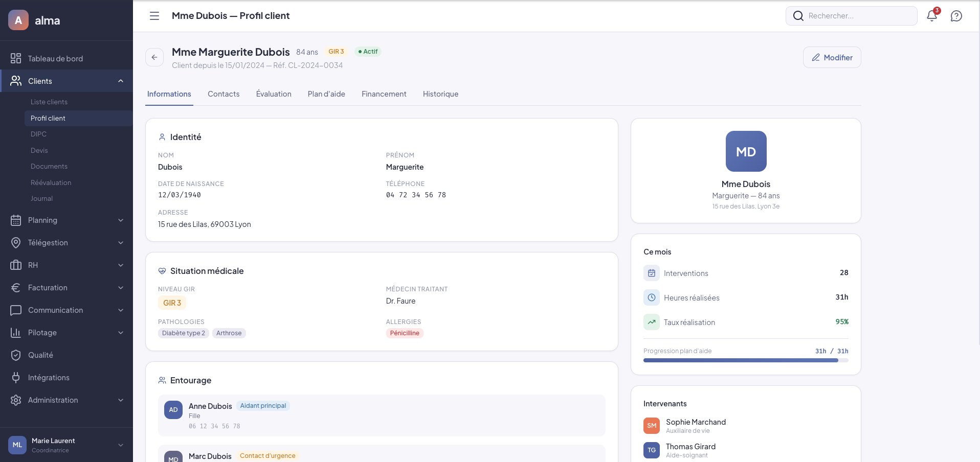Open the Intégrations plug section
Image resolution: width=980 pixels, height=462 pixels.
(x=49, y=378)
